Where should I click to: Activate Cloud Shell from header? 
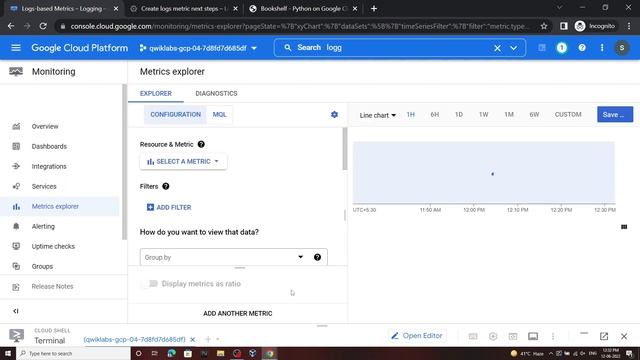pyautogui.click(x=542, y=48)
